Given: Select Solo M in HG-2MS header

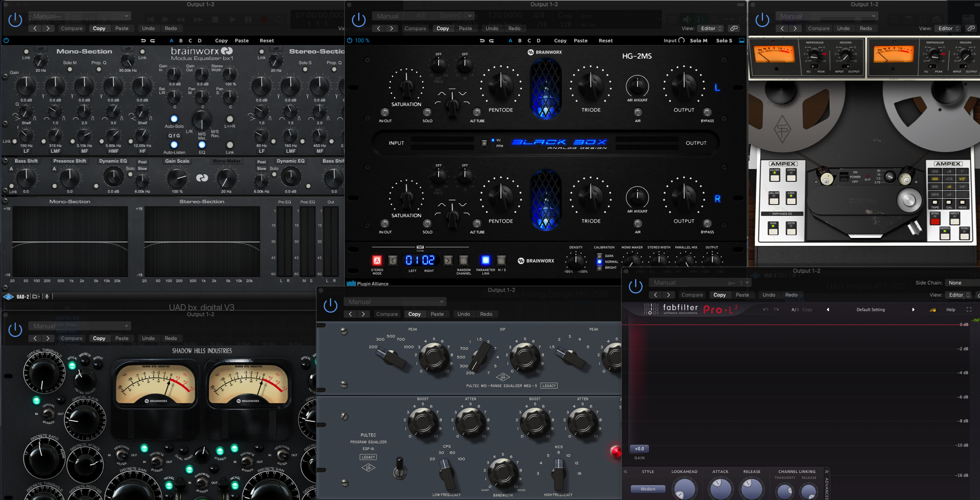Looking at the screenshot, I should click(x=699, y=40).
